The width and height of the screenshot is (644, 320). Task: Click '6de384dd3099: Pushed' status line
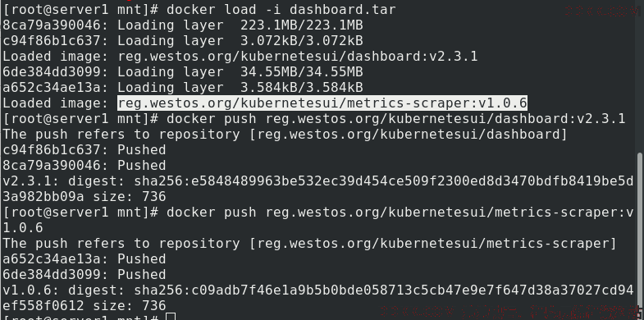pyautogui.click(x=84, y=275)
